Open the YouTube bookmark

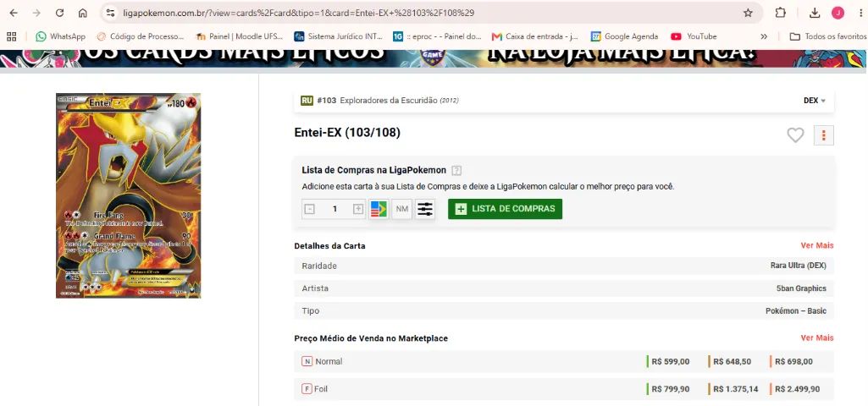694,36
